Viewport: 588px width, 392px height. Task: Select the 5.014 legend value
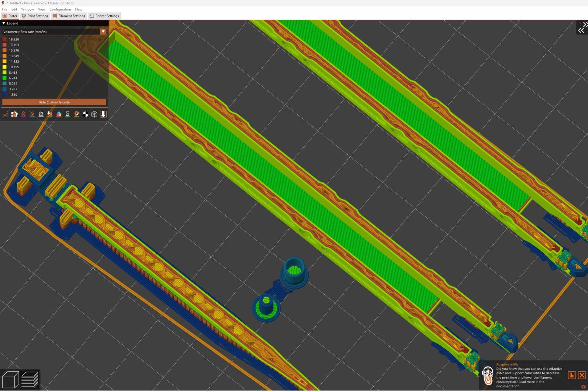(13, 83)
